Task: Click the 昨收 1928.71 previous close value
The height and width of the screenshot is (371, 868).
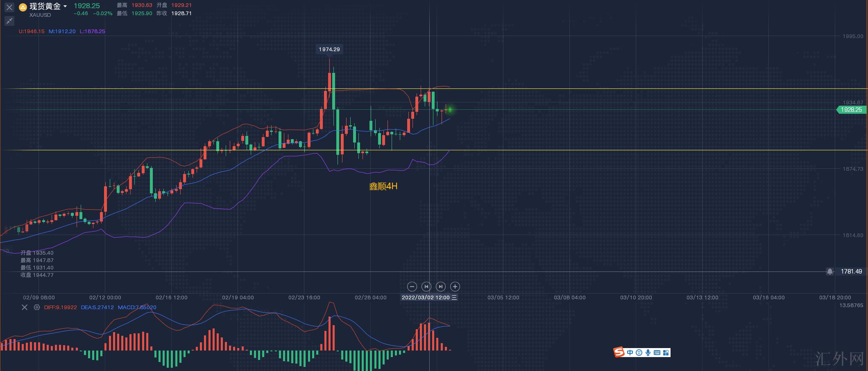Action: (174, 14)
